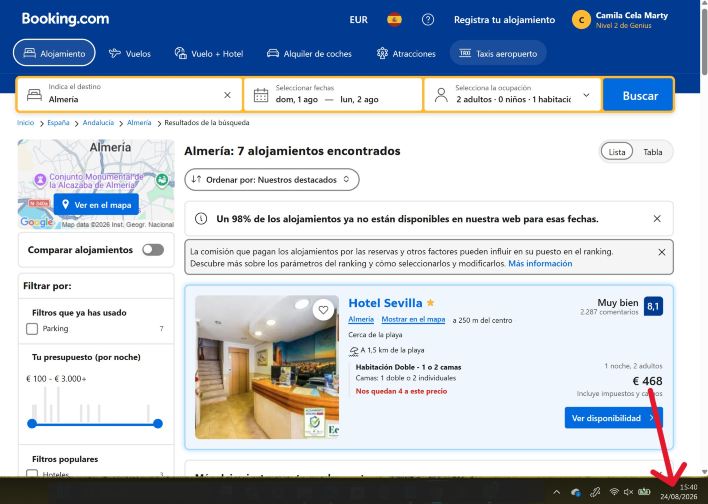This screenshot has height=504, width=708.
Task: Click the battery tray icon
Action: (x=644, y=492)
